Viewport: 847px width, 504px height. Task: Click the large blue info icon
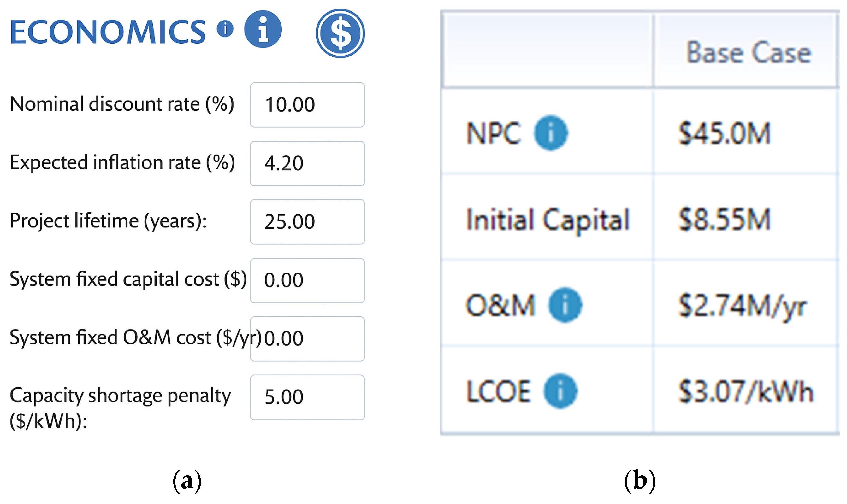(263, 29)
